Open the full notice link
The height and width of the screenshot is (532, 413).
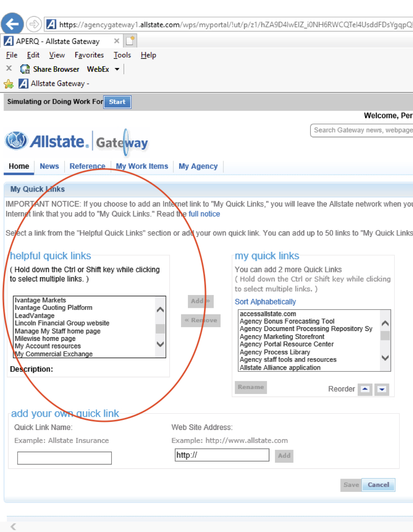(204, 214)
